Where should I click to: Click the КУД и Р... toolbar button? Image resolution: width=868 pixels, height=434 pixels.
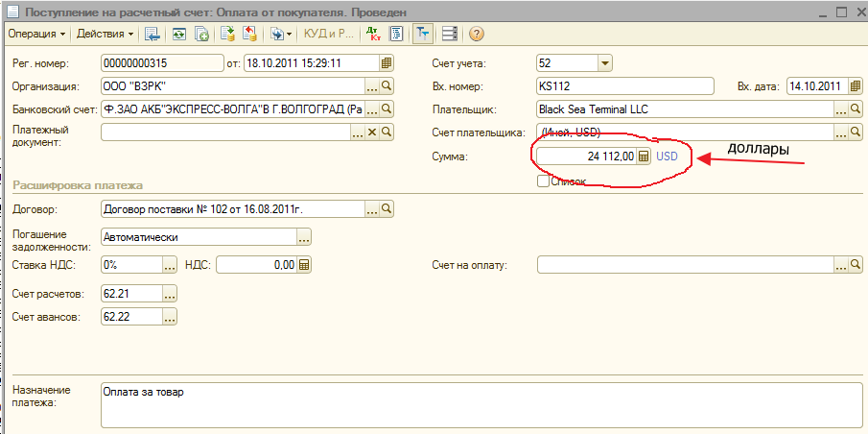[x=328, y=34]
